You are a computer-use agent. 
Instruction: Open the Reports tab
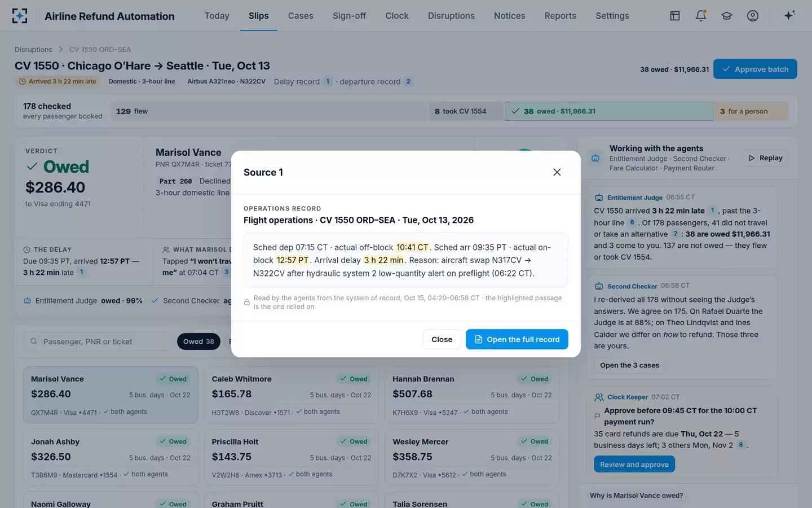tap(561, 16)
